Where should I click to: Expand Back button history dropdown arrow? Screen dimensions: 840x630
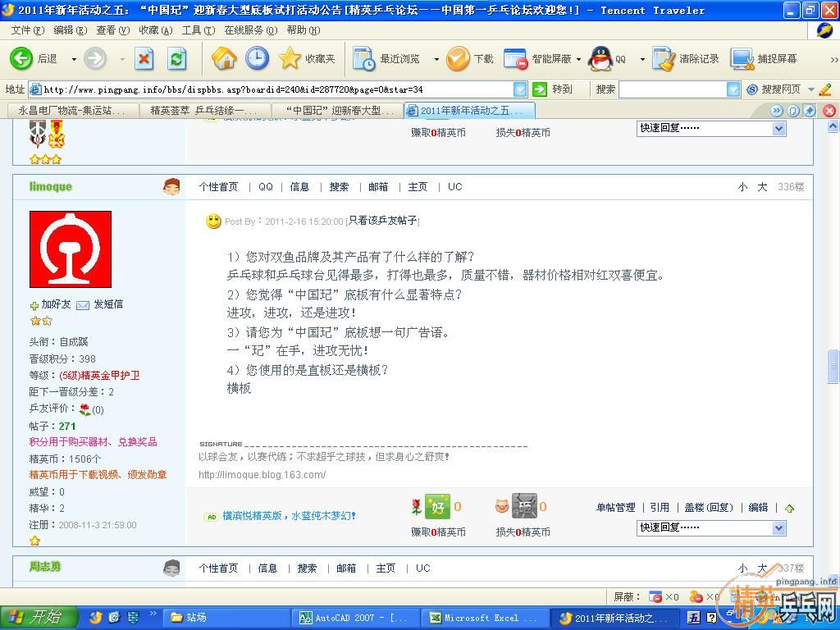click(x=74, y=59)
